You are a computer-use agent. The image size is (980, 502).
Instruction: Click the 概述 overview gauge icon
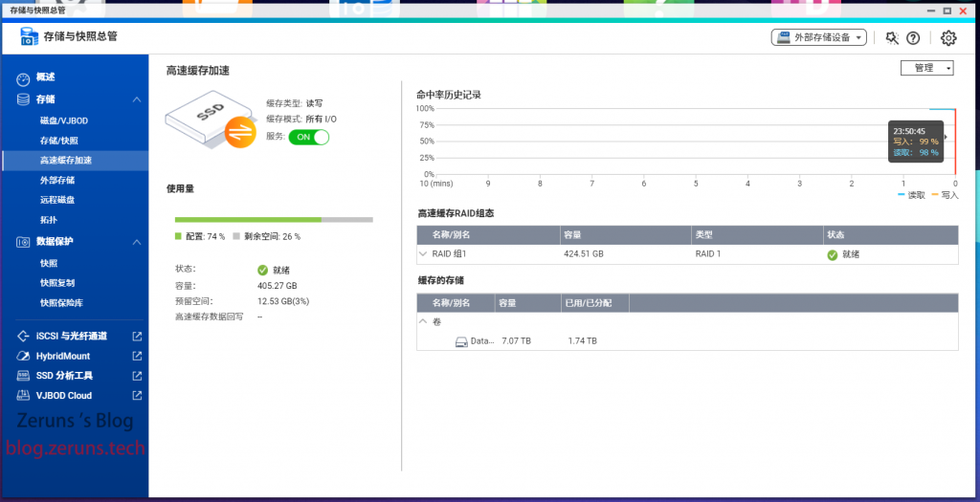[24, 76]
